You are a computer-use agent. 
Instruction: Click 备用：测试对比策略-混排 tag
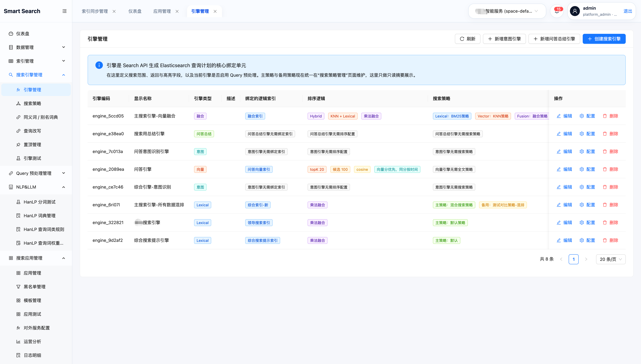[503, 205]
